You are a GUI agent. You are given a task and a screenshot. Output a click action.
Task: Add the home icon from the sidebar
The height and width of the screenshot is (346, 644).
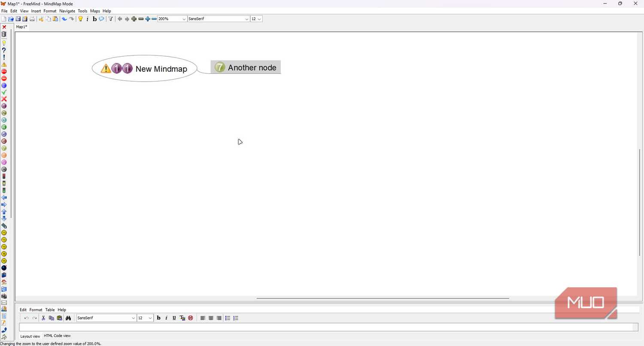pos(4,282)
